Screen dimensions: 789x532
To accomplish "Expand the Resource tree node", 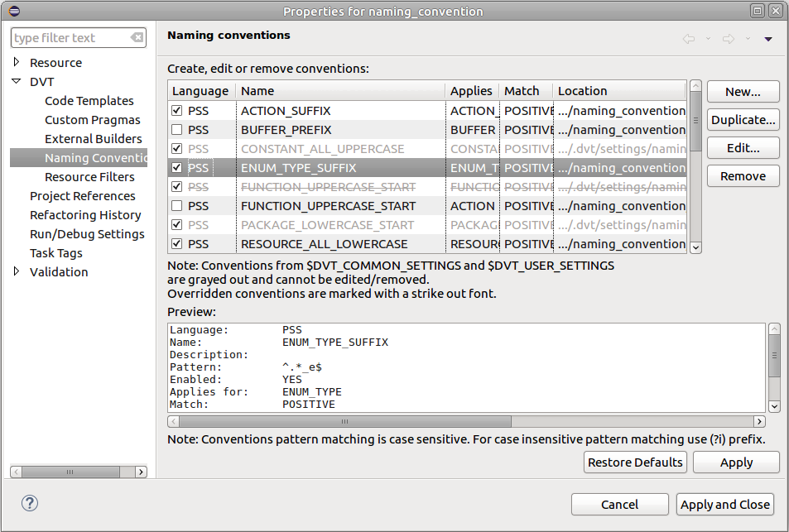I will point(17,62).
